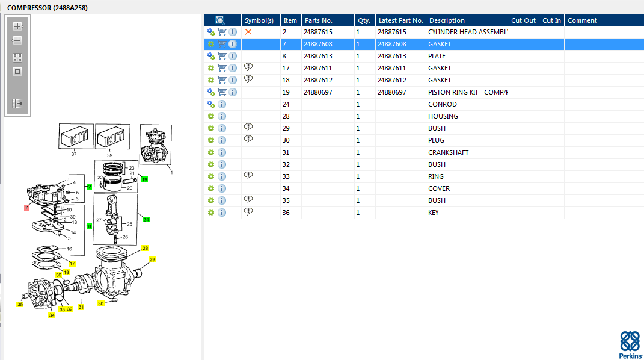Open note symbol for BUSH item 29
The width and height of the screenshot is (644, 360).
pyautogui.click(x=248, y=128)
